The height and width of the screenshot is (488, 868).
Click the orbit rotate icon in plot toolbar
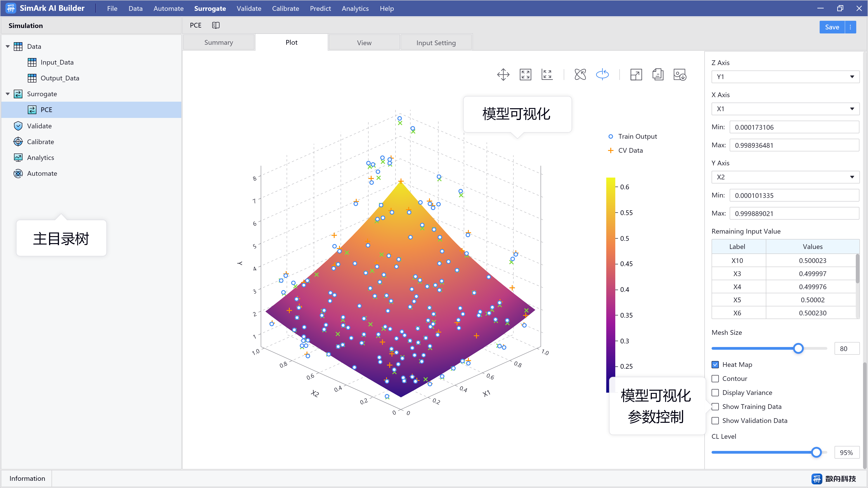(x=580, y=74)
